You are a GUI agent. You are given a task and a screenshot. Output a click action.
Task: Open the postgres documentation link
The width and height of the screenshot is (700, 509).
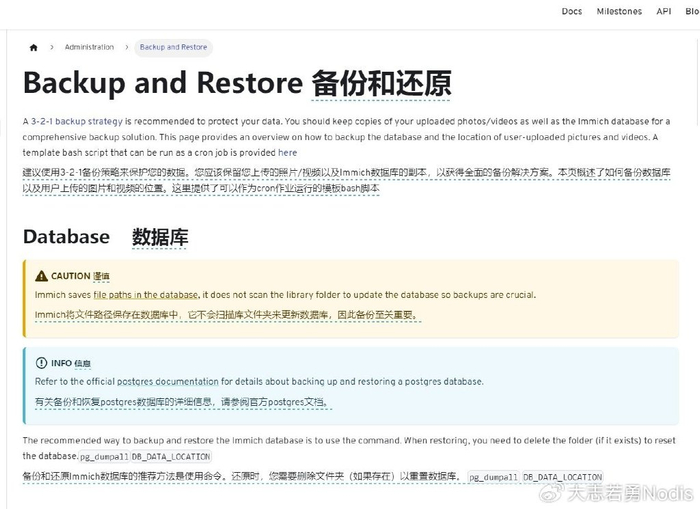coord(167,382)
